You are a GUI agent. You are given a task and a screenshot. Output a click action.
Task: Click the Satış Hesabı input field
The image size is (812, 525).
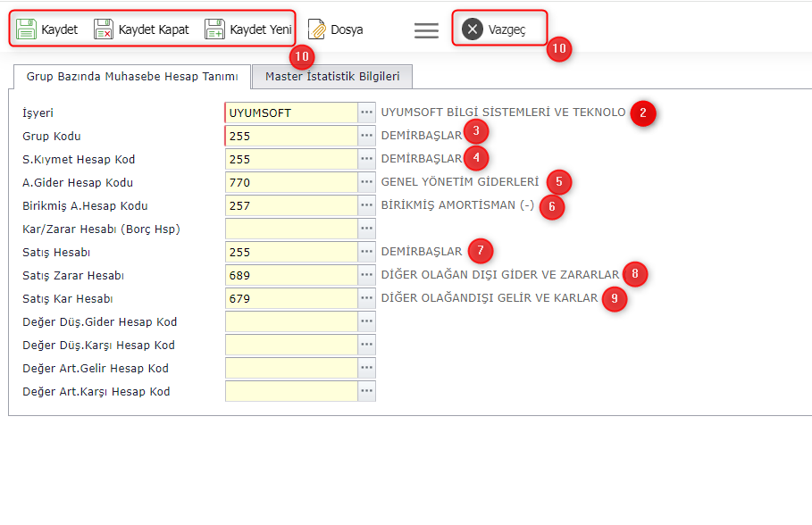291,252
